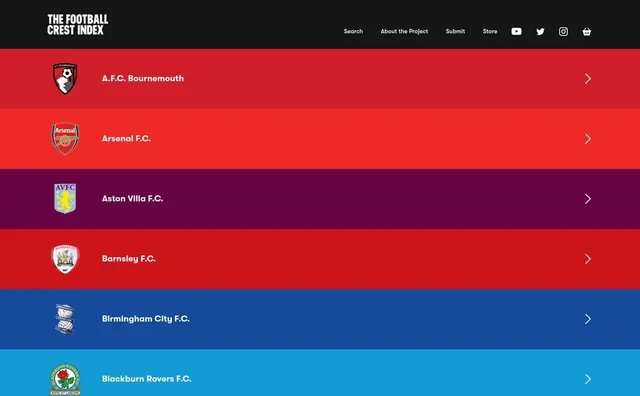Open the Twitter bird icon link
Image resolution: width=640 pixels, height=396 pixels.
[x=540, y=31]
